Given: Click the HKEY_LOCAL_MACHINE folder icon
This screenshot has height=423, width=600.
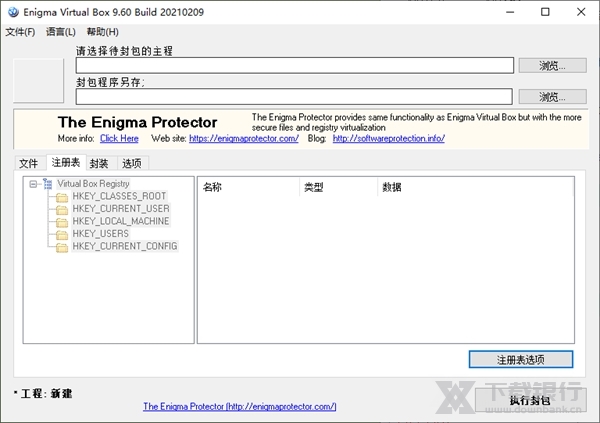Looking at the screenshot, I should (x=62, y=222).
